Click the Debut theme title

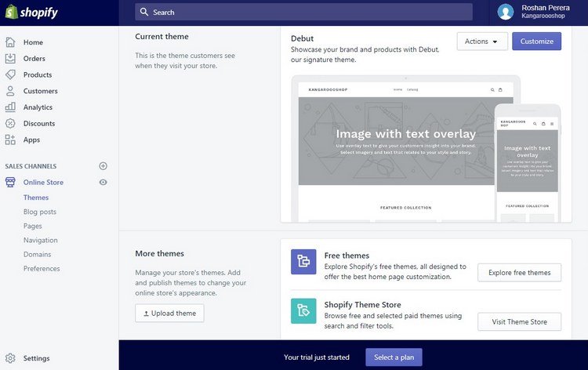click(x=303, y=38)
